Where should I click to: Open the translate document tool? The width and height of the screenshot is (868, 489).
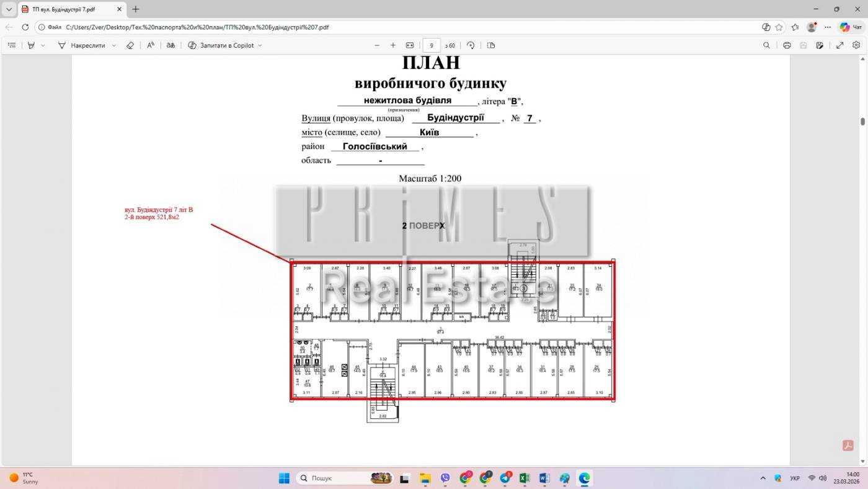(x=170, y=45)
